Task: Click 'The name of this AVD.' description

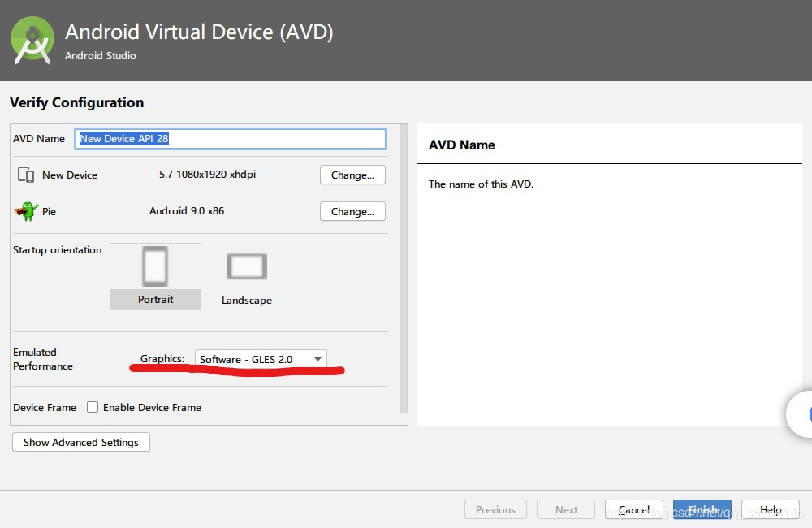Action: pos(481,184)
